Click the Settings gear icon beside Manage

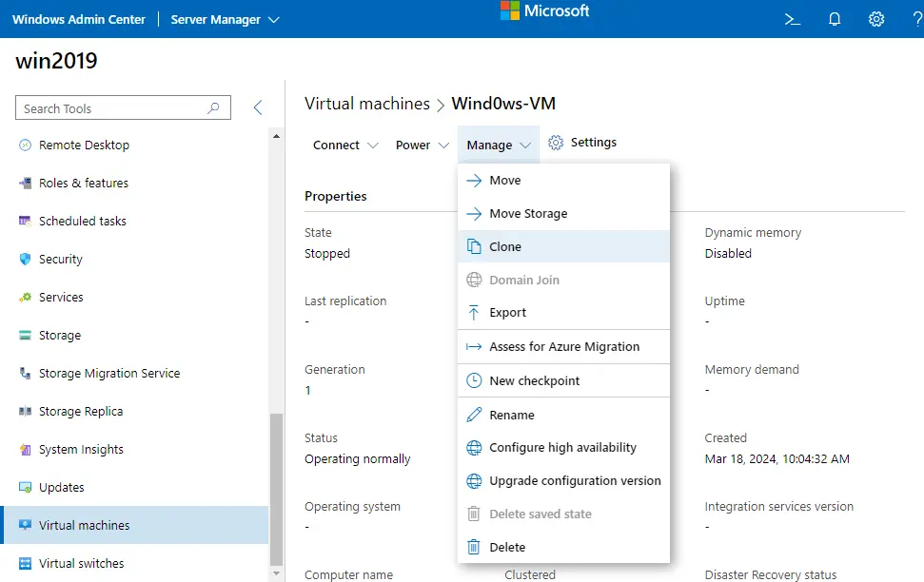[556, 143]
